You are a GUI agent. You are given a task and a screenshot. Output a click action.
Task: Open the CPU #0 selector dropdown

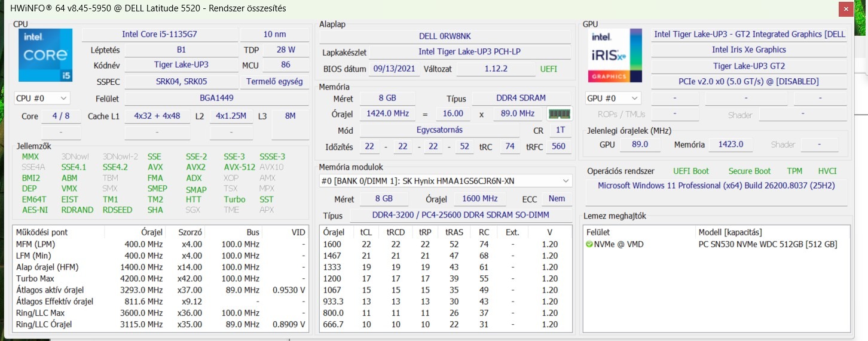(42, 98)
